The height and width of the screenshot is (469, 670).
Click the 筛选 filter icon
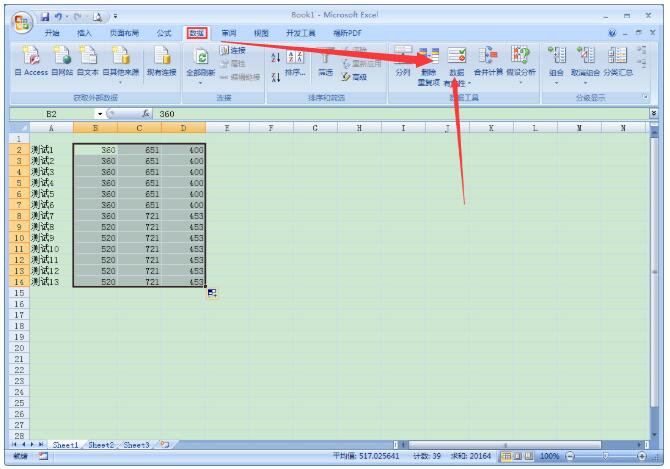(326, 58)
